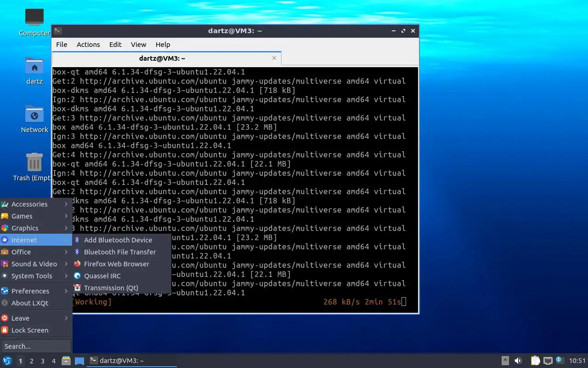Launch Quassel IRC from the menu
The width and height of the screenshot is (588, 368).
(122, 276)
